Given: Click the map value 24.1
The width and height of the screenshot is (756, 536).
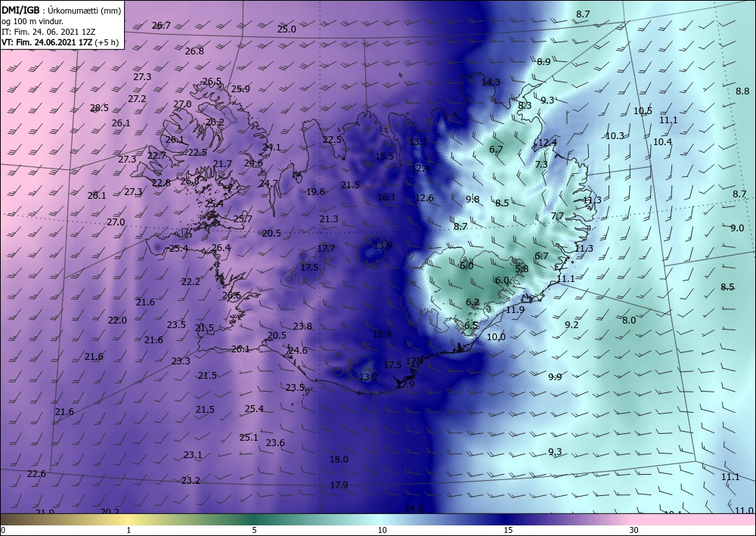Looking at the screenshot, I should coord(271,147).
